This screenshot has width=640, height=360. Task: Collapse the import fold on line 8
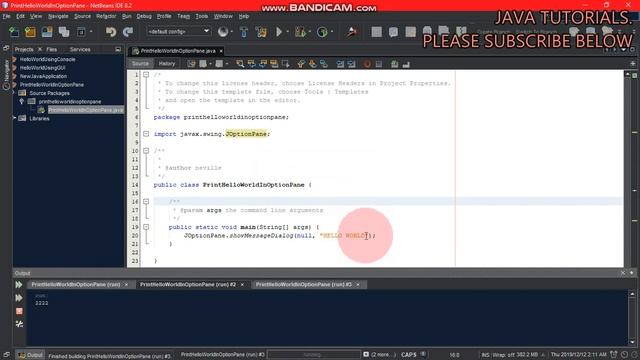coord(146,134)
